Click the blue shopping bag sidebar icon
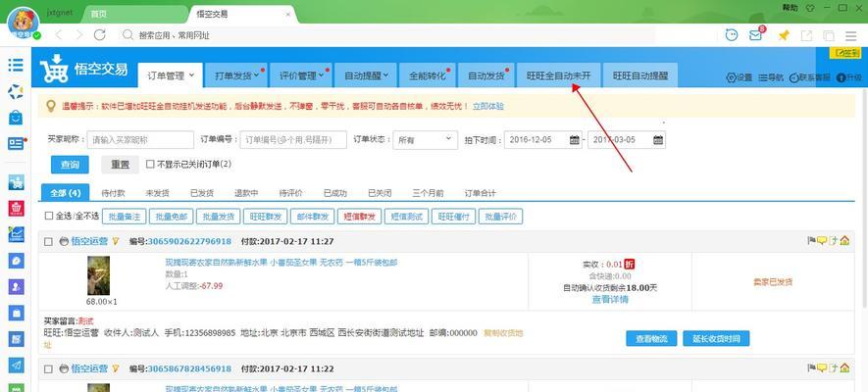 (16, 118)
